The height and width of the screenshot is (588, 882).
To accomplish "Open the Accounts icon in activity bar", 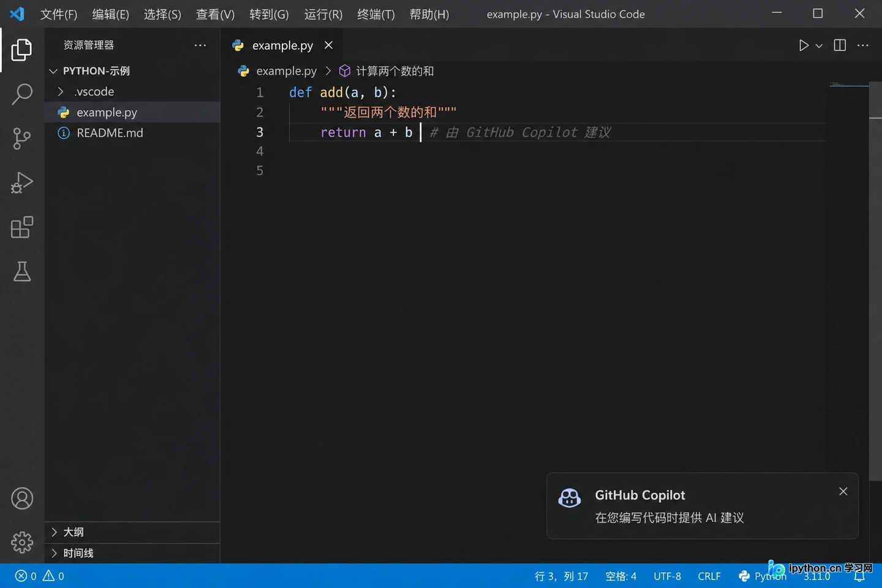I will [22, 499].
